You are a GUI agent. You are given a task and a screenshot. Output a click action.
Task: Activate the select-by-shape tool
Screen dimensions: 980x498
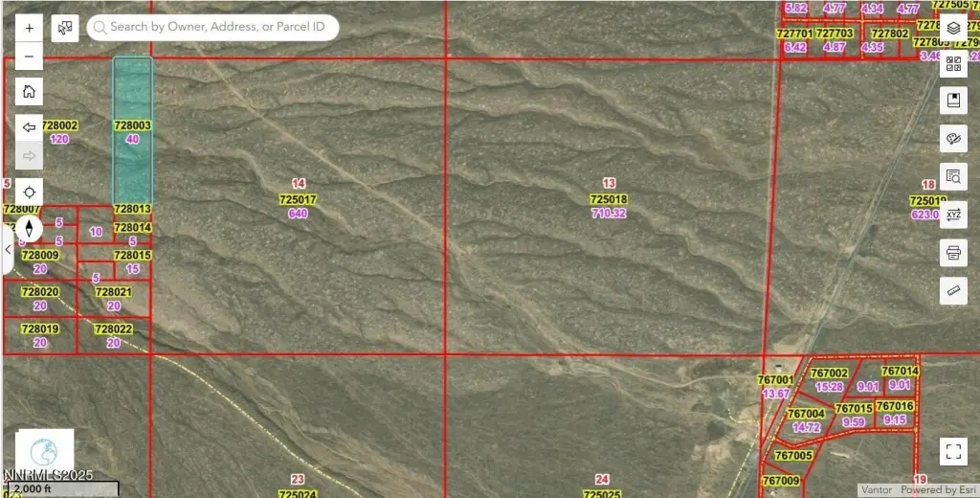65,28
